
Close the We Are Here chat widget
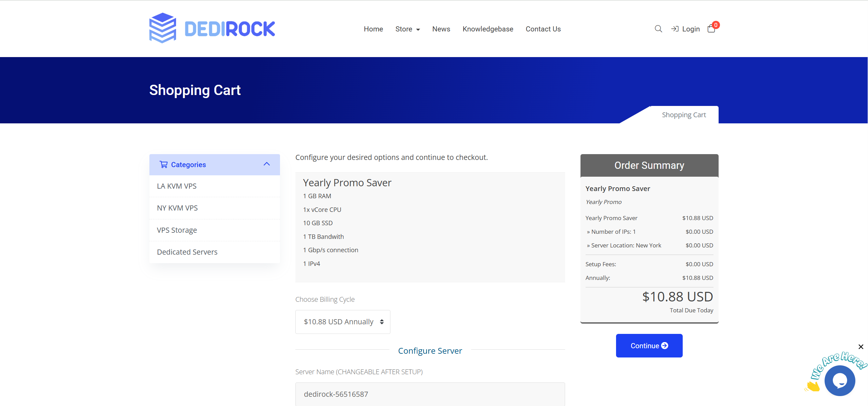point(861,347)
